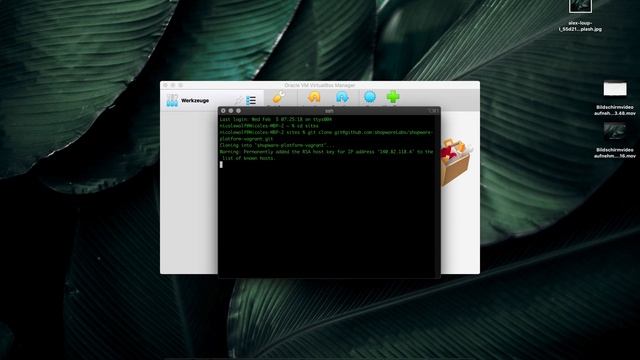Click the git clone command line in terminal
Screen dimensions: 640x360
coord(326,136)
